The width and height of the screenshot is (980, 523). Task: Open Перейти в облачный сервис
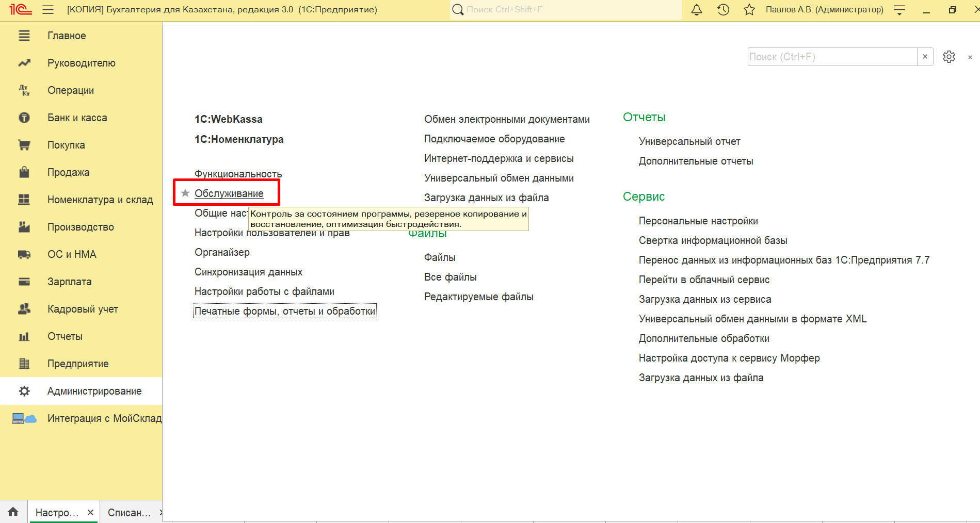[x=704, y=280]
